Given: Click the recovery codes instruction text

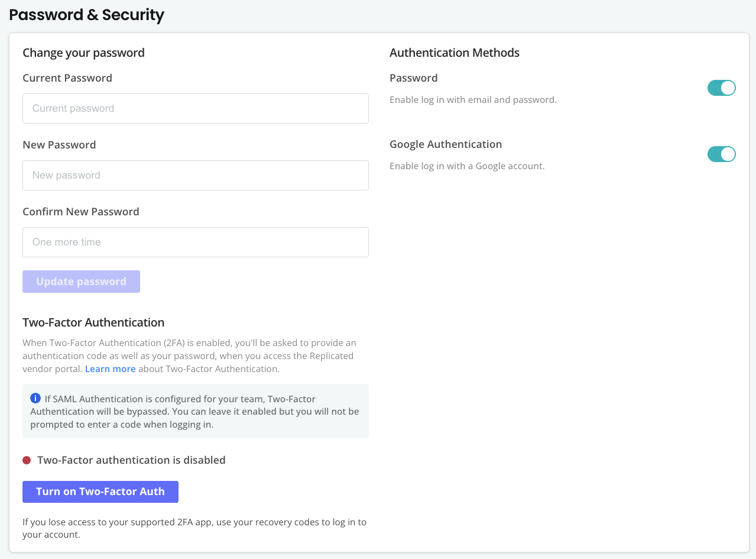Looking at the screenshot, I should (x=194, y=528).
